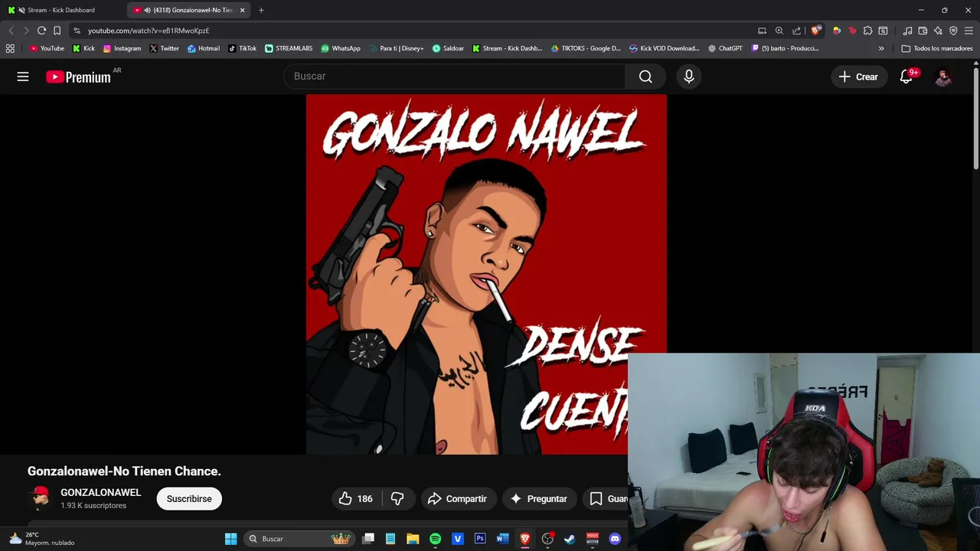Open the notifications bell

pyautogui.click(x=906, y=77)
